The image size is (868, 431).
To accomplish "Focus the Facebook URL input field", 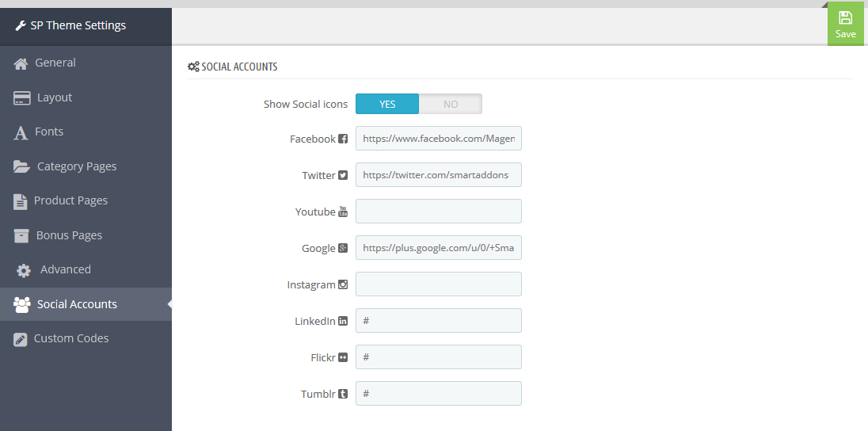I will tap(439, 139).
